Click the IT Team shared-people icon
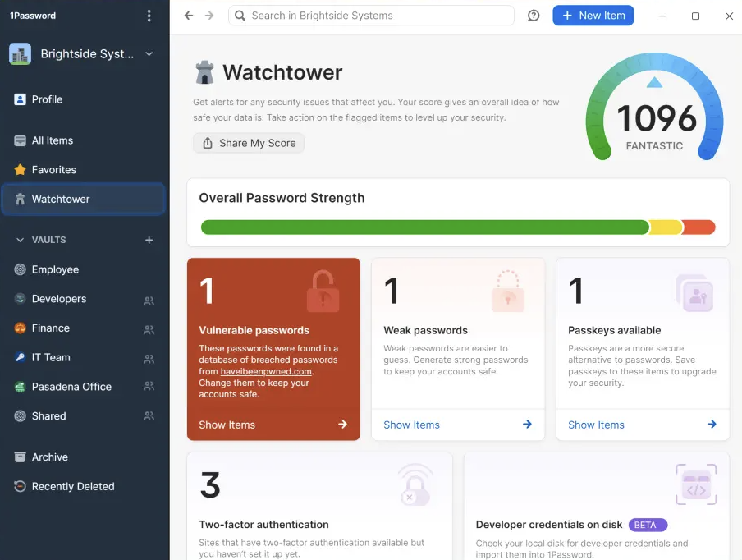 tap(149, 359)
